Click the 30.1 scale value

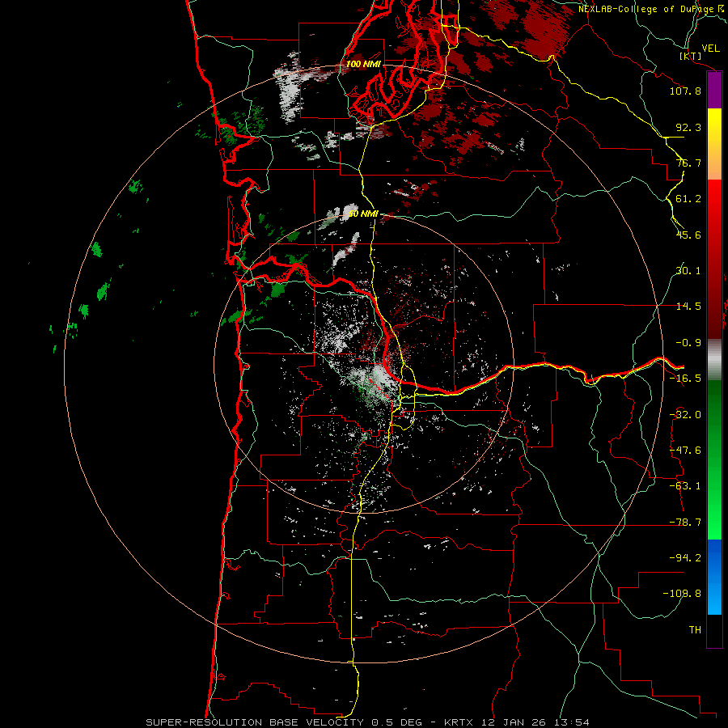688,271
